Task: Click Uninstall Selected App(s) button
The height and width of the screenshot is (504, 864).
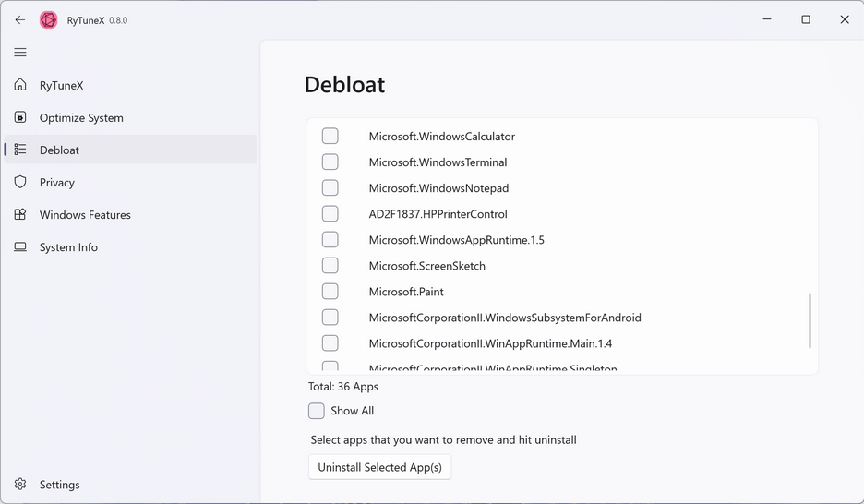Action: (379, 467)
